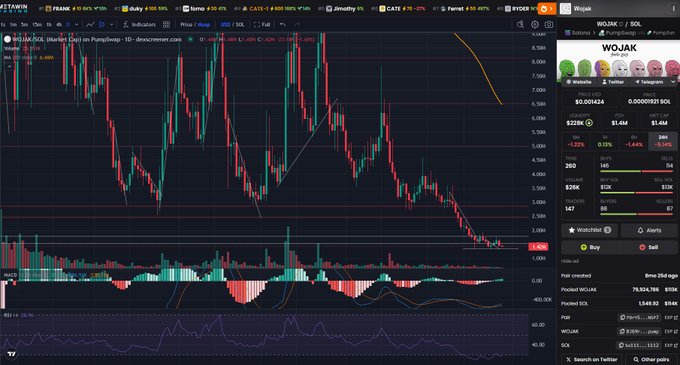Screen dimensions: 680x365
Task: Click Search on Twitter button
Action: (x=592, y=359)
